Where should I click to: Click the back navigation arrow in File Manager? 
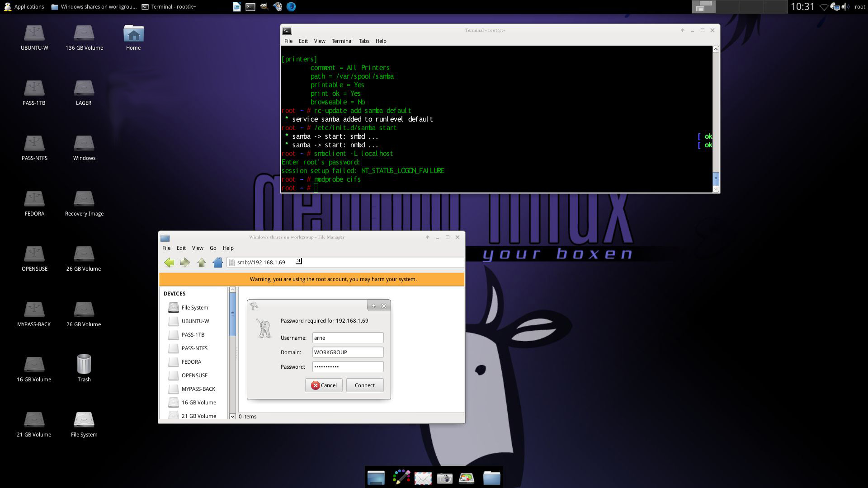point(170,263)
